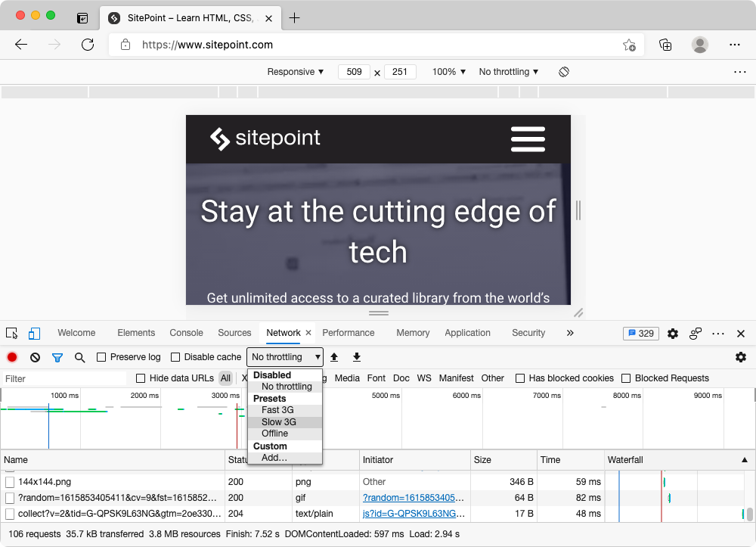Enable the Disable cache checkbox
The height and width of the screenshot is (547, 756).
pyautogui.click(x=175, y=356)
